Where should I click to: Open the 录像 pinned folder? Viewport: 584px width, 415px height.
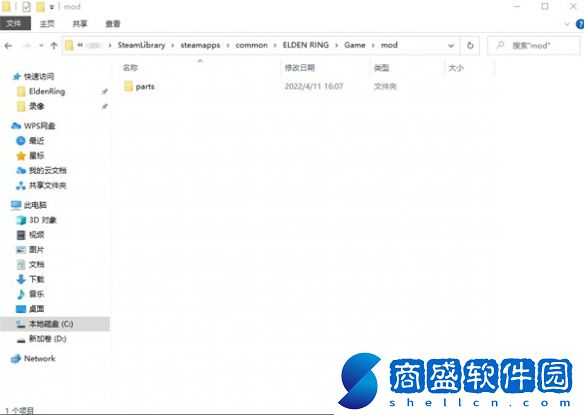click(36, 106)
